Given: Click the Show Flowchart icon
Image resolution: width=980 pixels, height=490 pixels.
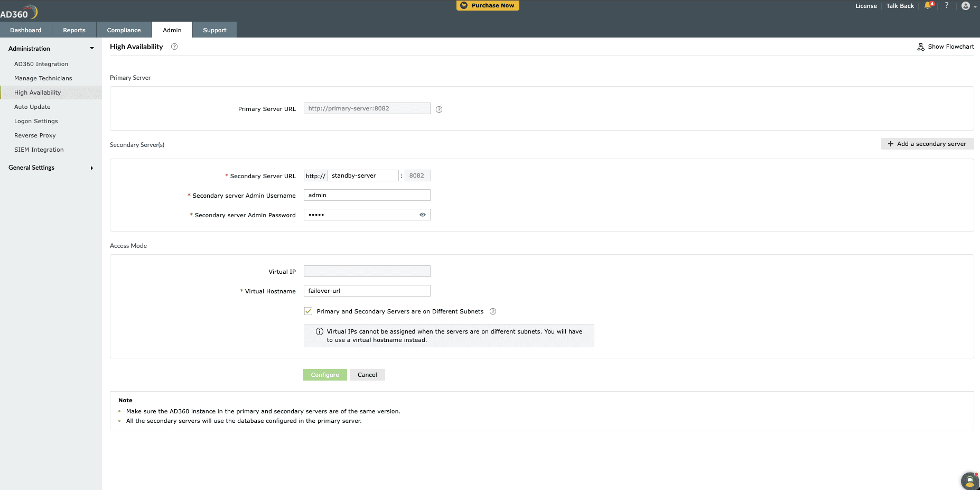Looking at the screenshot, I should [x=921, y=47].
